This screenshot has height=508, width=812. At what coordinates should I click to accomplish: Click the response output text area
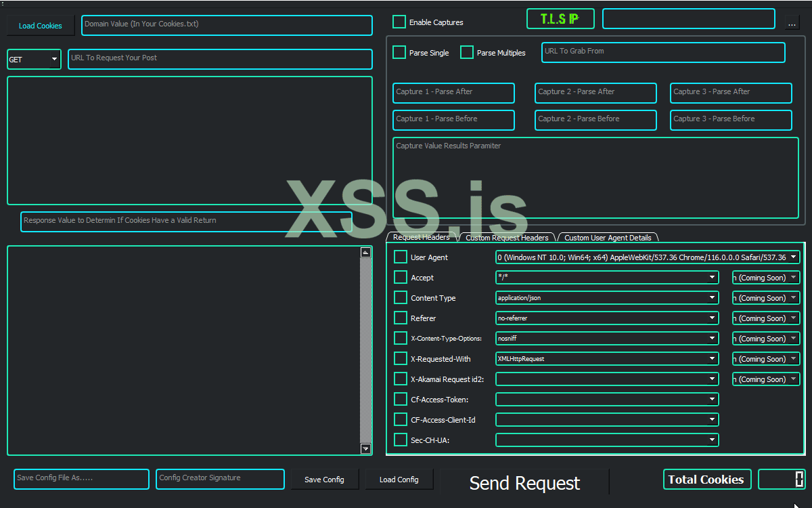coord(183,350)
